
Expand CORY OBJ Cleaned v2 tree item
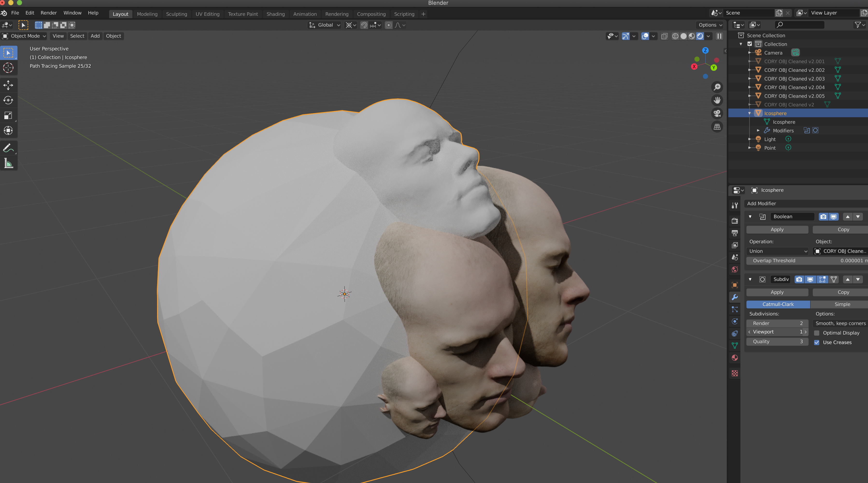click(x=750, y=105)
